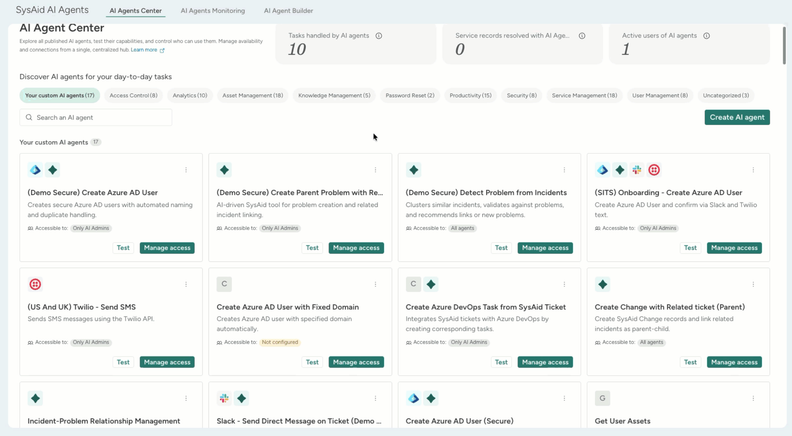Filter by Analytics (10) category
The image size is (792, 436).
click(190, 95)
